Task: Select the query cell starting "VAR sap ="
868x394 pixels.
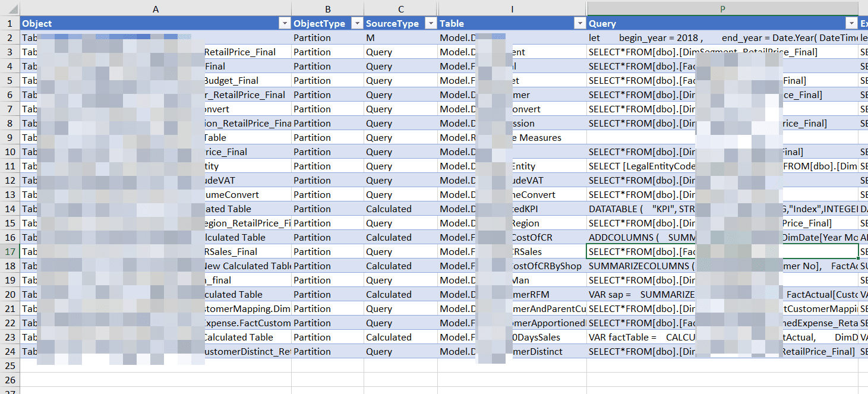Action: click(x=722, y=294)
